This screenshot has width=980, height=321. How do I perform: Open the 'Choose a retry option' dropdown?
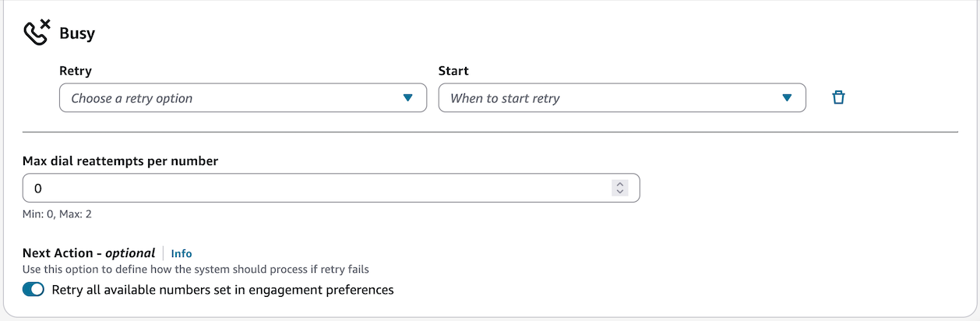tap(234, 98)
